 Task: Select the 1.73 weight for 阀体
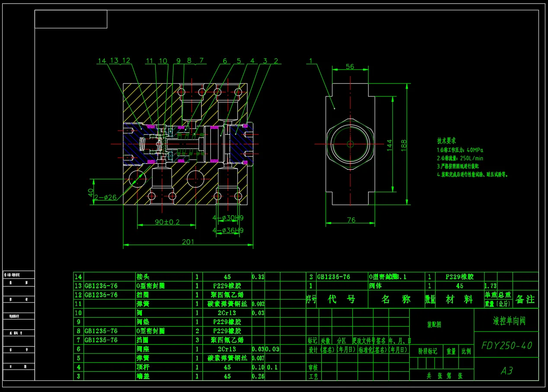tap(490, 286)
